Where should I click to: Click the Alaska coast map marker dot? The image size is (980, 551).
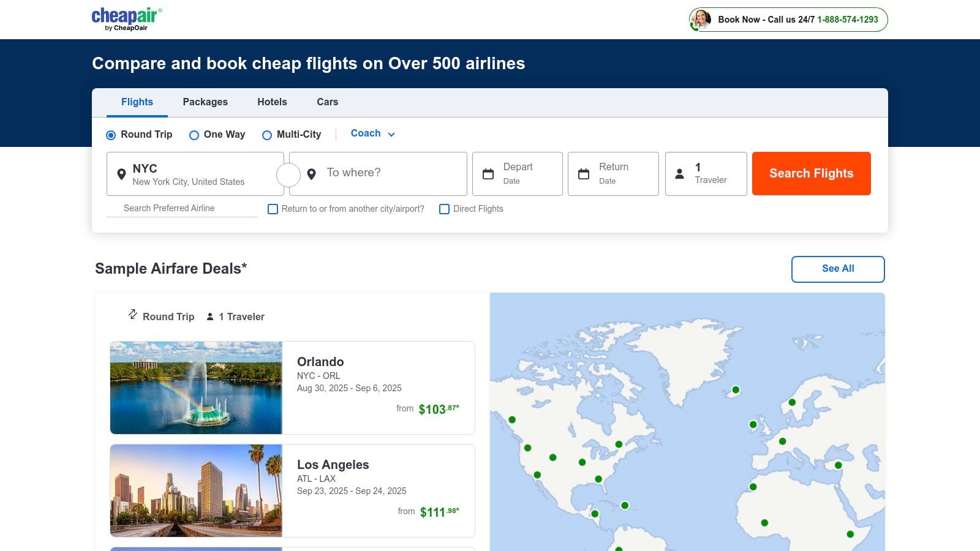point(512,420)
